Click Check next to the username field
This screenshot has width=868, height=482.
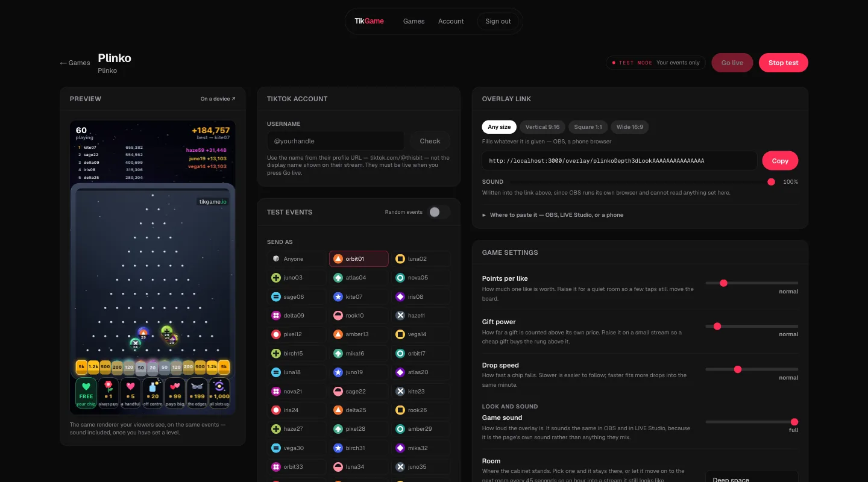pos(430,141)
